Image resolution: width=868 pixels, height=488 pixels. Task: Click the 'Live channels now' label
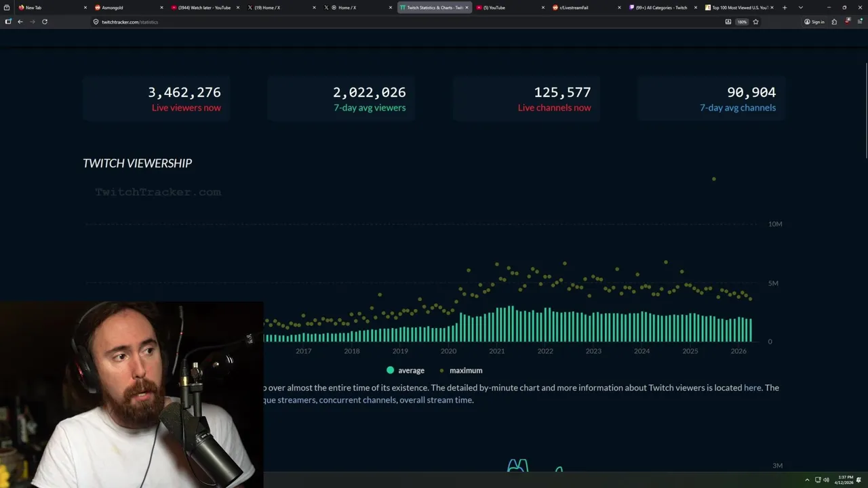(x=554, y=108)
